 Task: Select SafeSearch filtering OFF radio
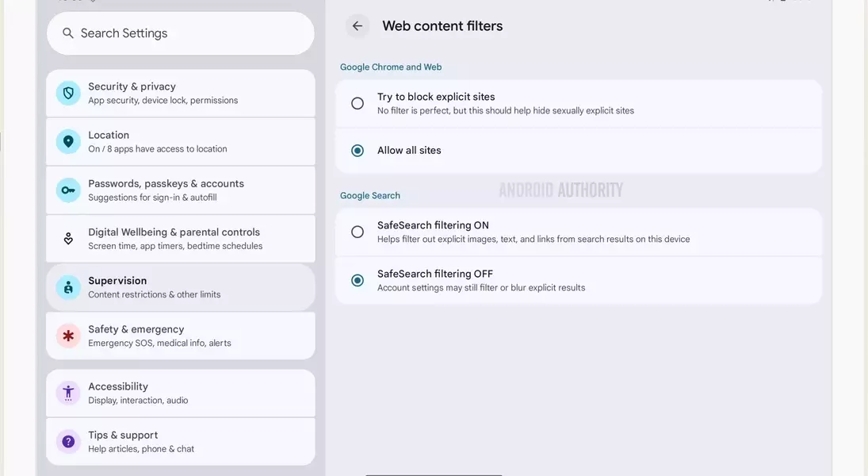[358, 280]
